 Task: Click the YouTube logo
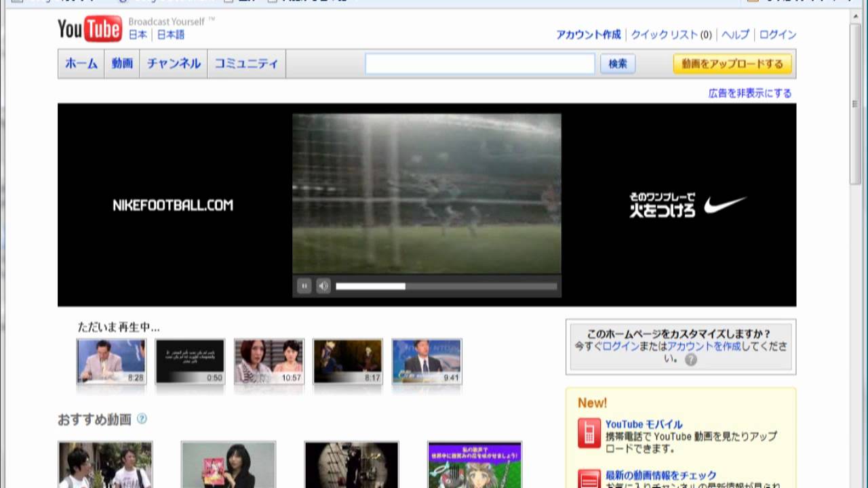pos(90,28)
